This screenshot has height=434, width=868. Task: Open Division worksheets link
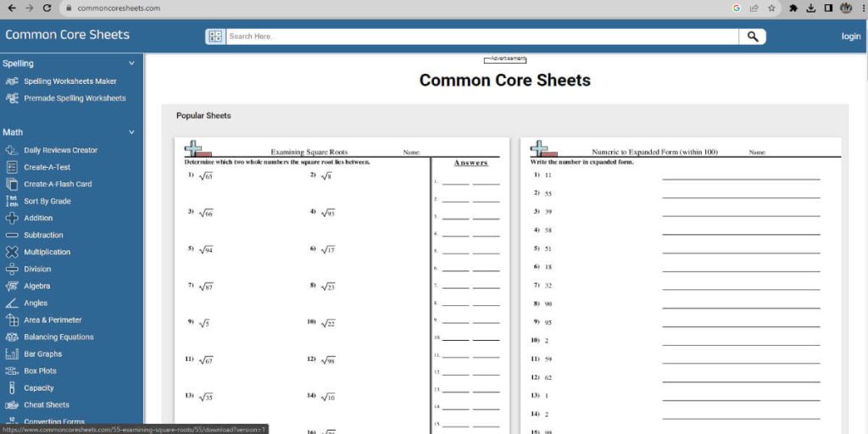[x=37, y=269]
